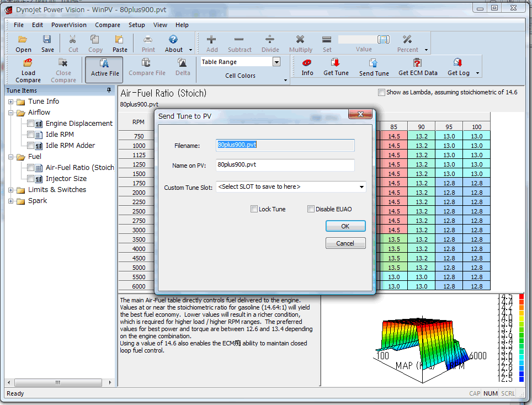This screenshot has height=405, width=532.
Task: Open the Compare menu
Action: [x=108, y=25]
